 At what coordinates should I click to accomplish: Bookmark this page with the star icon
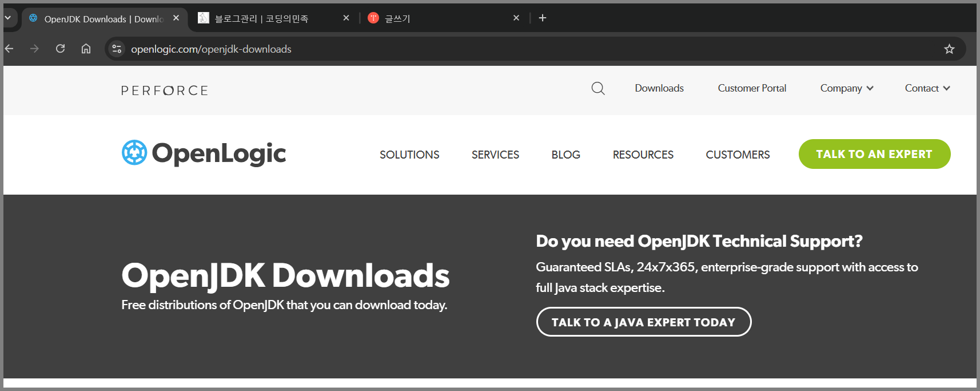click(x=949, y=49)
